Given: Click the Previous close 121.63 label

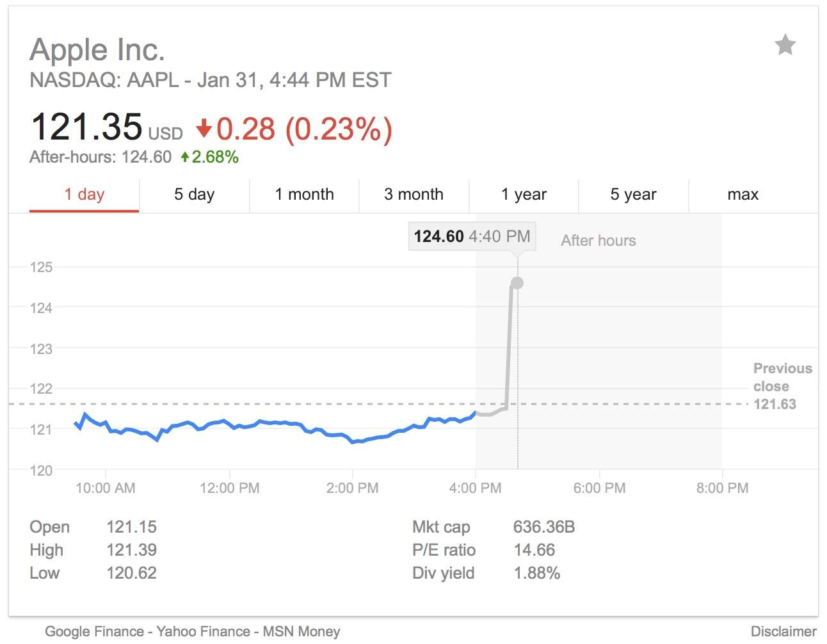Looking at the screenshot, I should pos(781,386).
